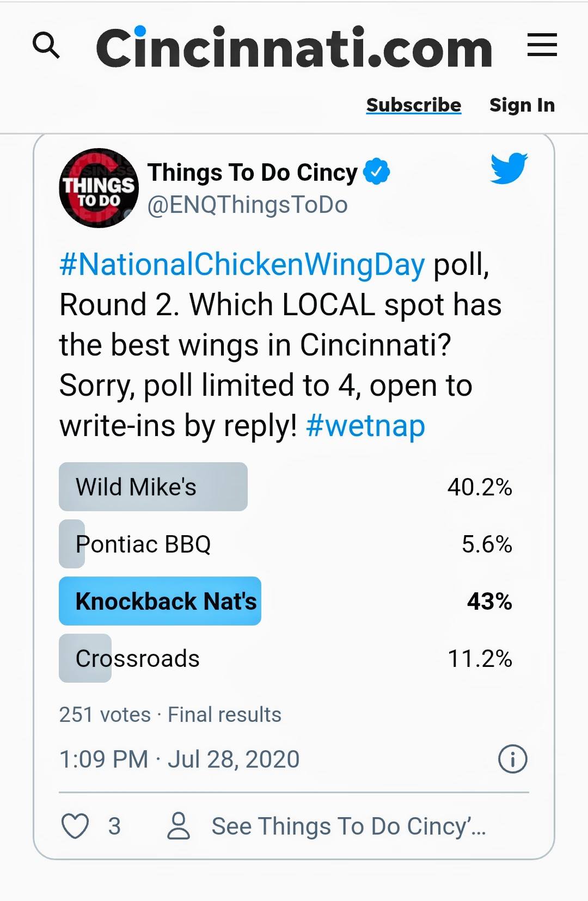Screen dimensions: 588x901
Task: Click Sign In
Action: pos(522,105)
